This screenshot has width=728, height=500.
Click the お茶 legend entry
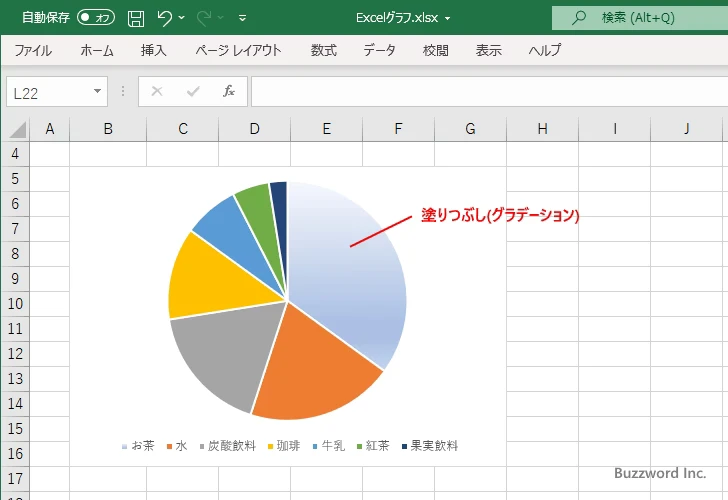tap(138, 446)
